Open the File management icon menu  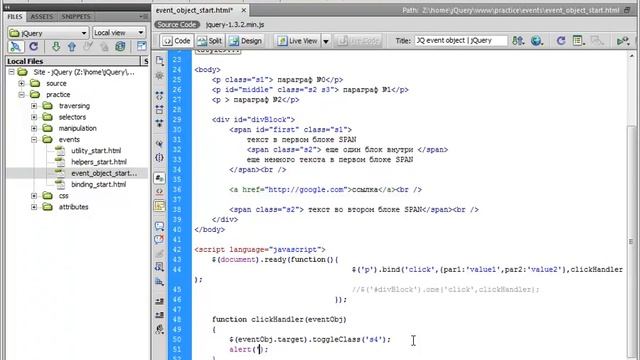pyautogui.click(x=518, y=41)
